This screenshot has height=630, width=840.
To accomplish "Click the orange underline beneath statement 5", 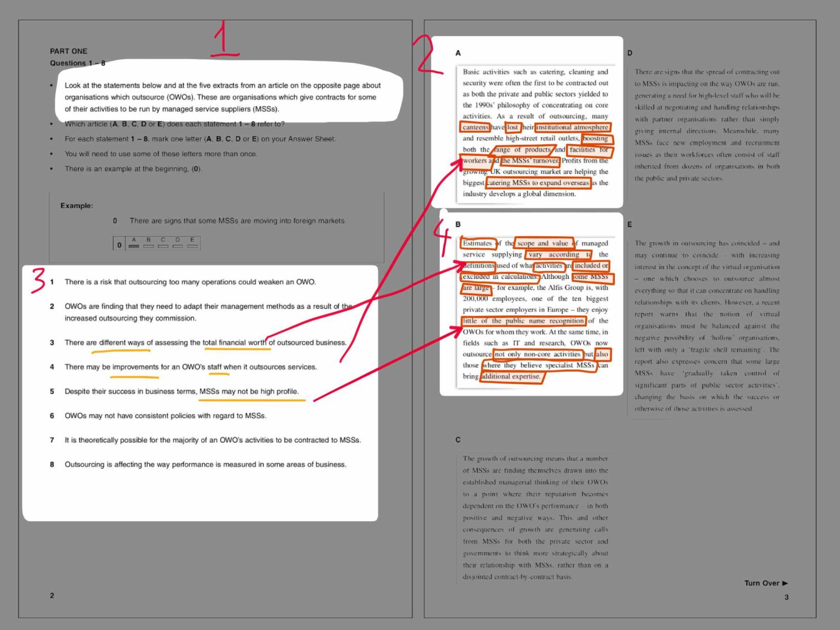I will [x=252, y=401].
